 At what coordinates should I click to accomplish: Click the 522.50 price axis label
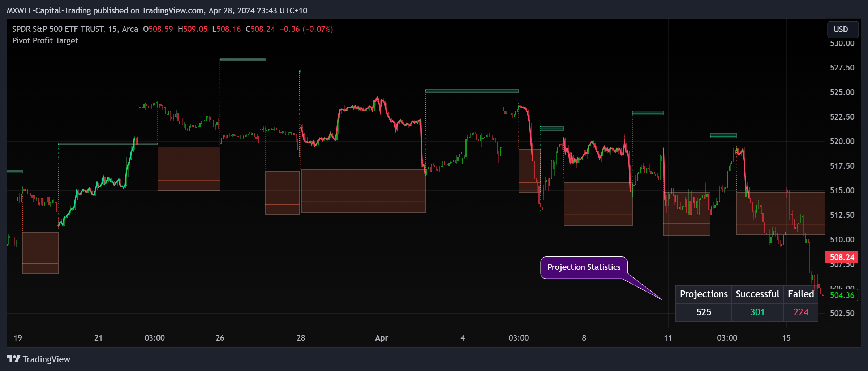click(842, 117)
